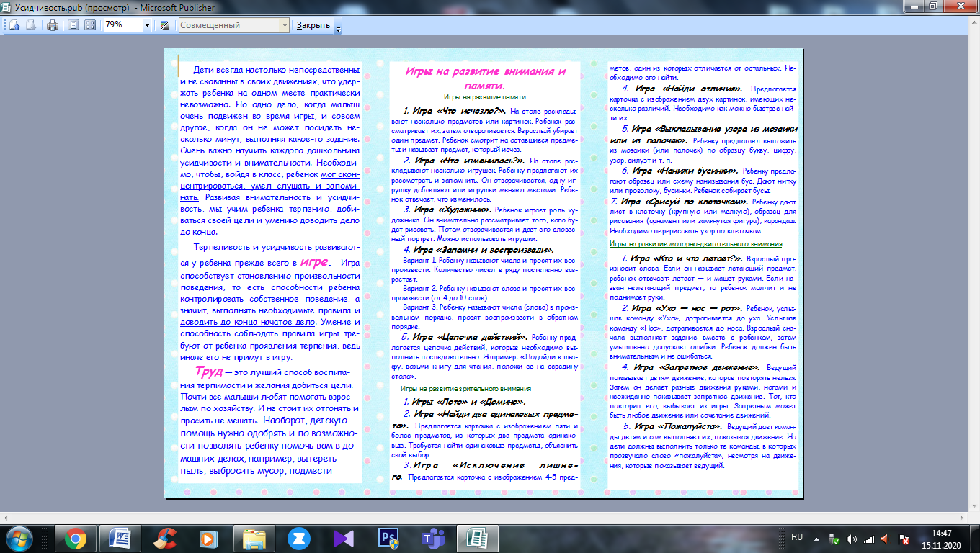Image resolution: width=980 pixels, height=553 pixels.
Task: Click the color/grayscale preview icon
Action: pos(165,25)
